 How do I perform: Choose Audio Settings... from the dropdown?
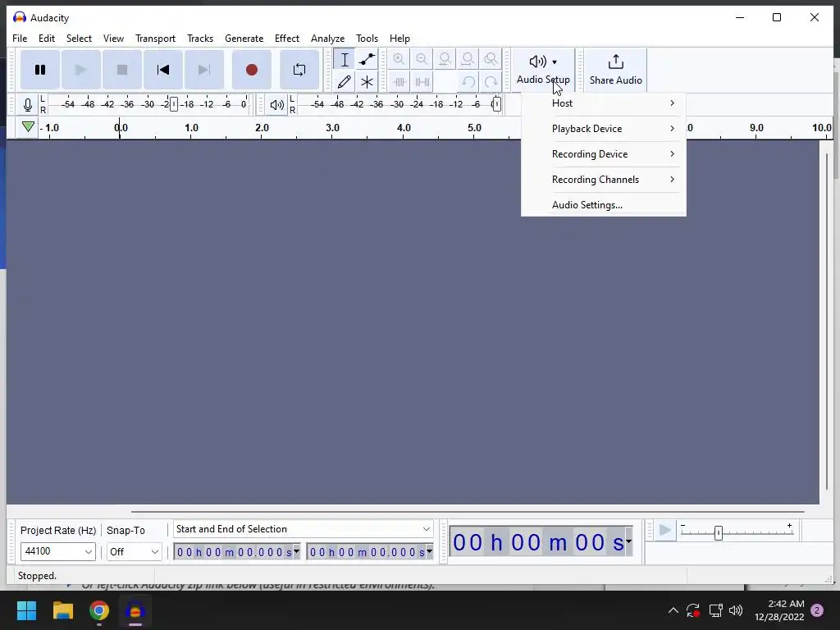click(x=604, y=205)
